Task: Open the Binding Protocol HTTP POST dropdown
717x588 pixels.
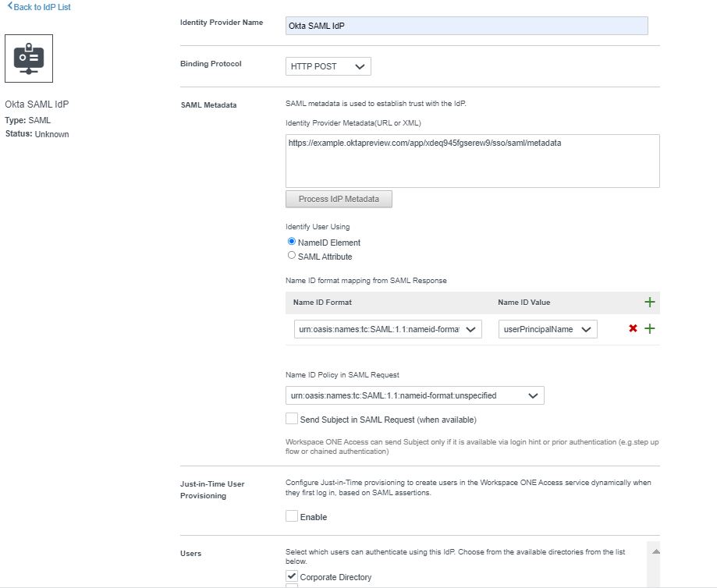Action: (x=328, y=66)
